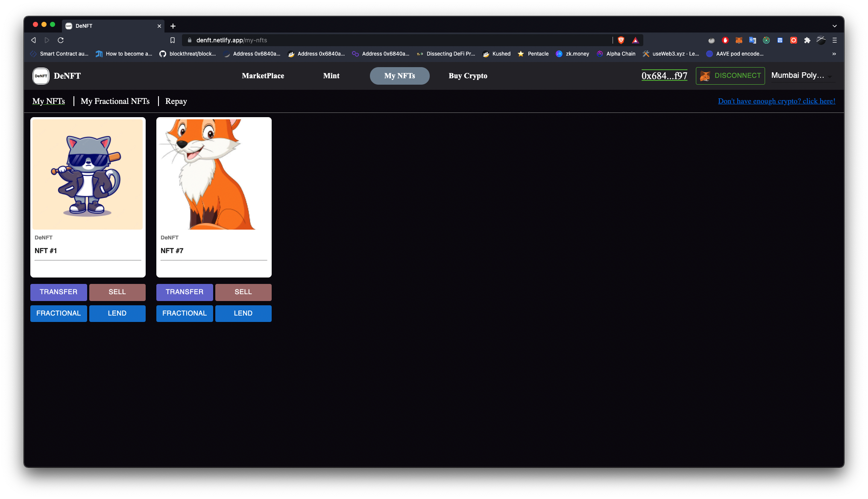The width and height of the screenshot is (868, 499).
Task: Click the Google Translate extension icon
Action: tap(753, 40)
